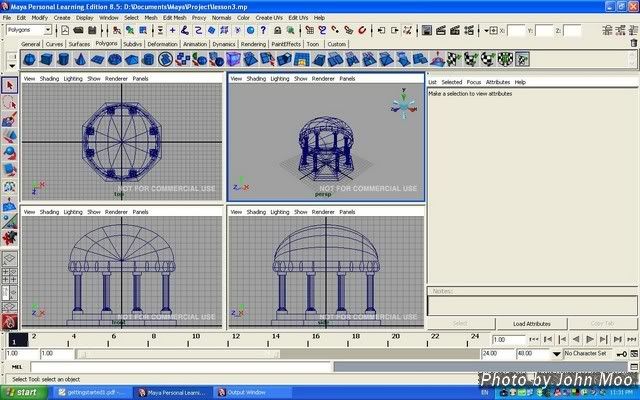640x400 pixels.
Task: Select the arrow Select tool in toolbox
Action: coord(10,86)
